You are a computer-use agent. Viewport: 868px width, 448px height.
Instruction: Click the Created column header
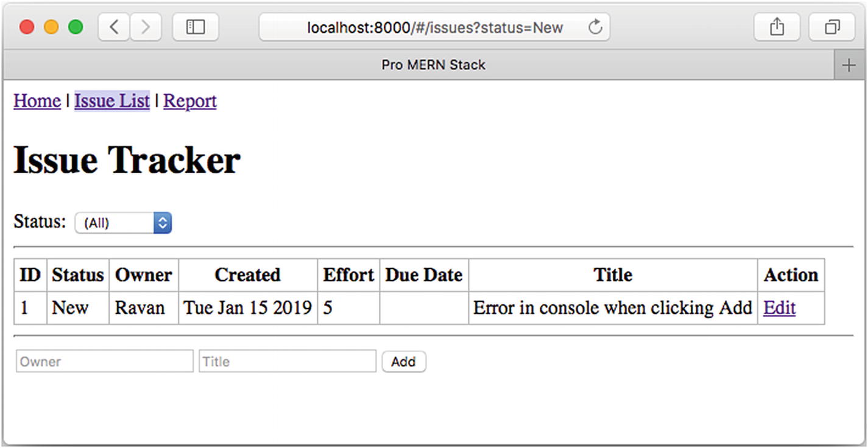(x=247, y=275)
